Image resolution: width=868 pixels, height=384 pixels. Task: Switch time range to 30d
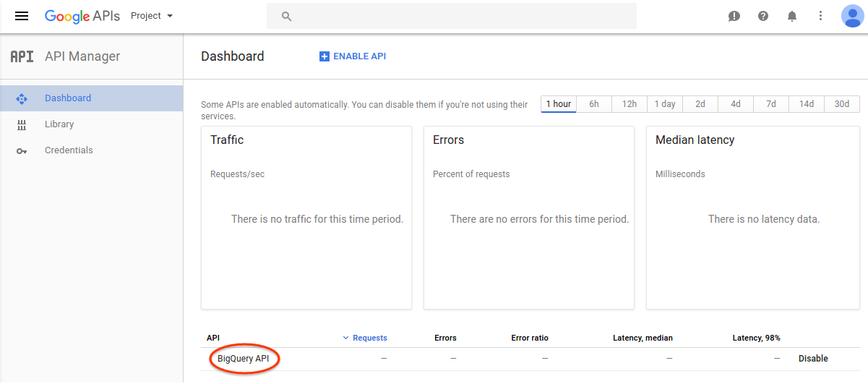841,104
